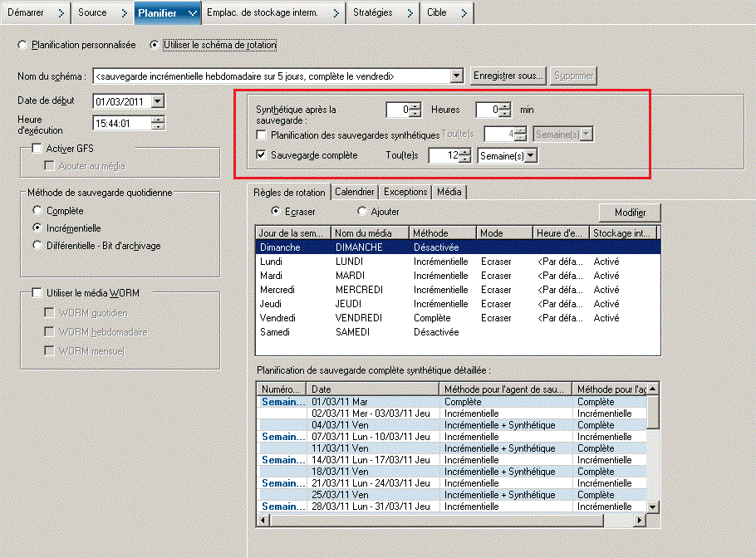Choose Différentielle - Bit d'archivage method

point(37,245)
